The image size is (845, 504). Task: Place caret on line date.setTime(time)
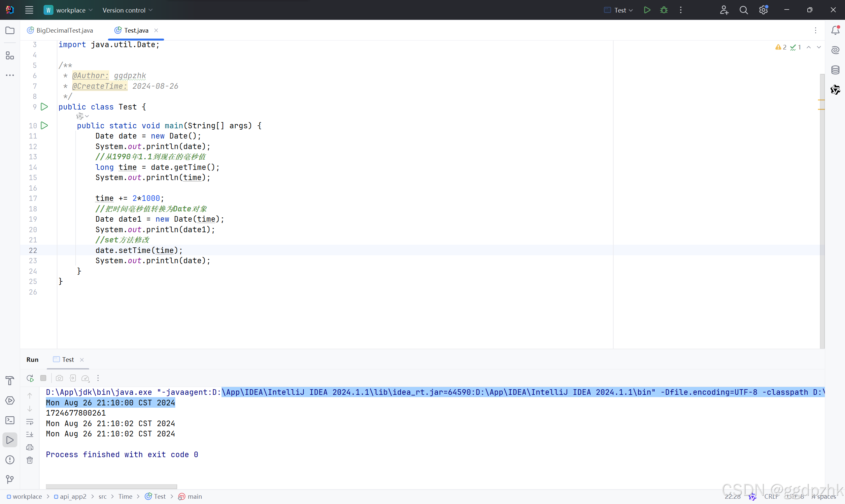point(139,250)
